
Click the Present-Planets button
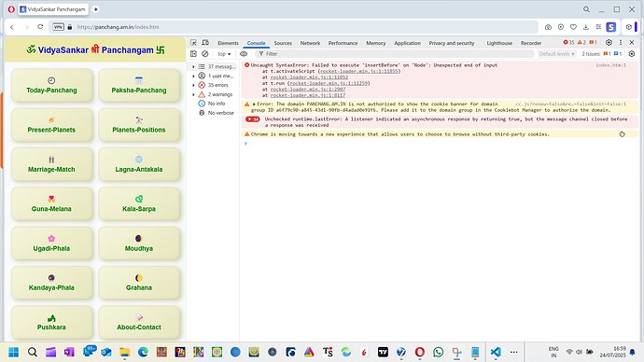pyautogui.click(x=51, y=125)
